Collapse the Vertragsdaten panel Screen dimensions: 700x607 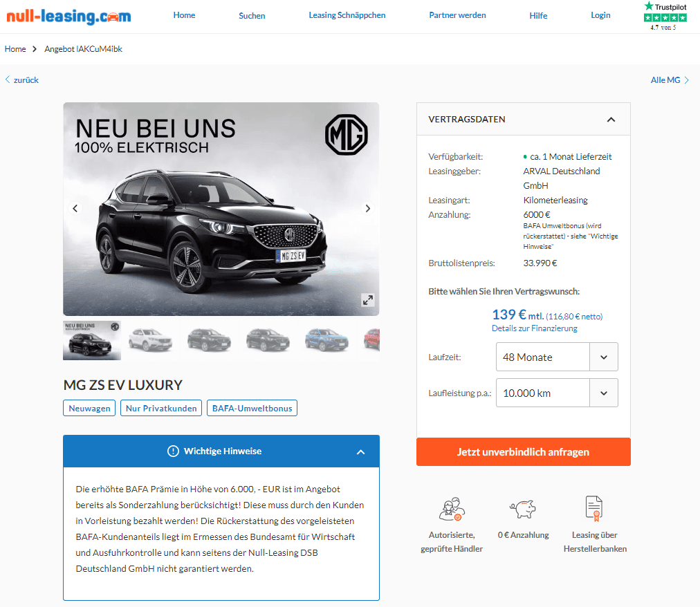[x=611, y=119]
